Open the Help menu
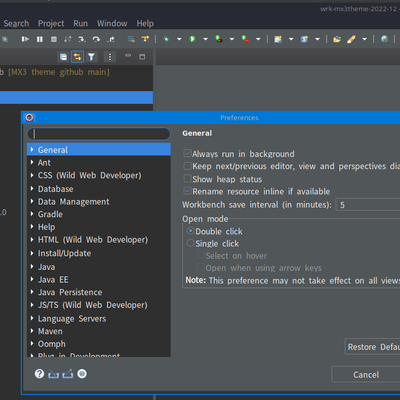This screenshot has width=400, height=400. click(x=145, y=24)
